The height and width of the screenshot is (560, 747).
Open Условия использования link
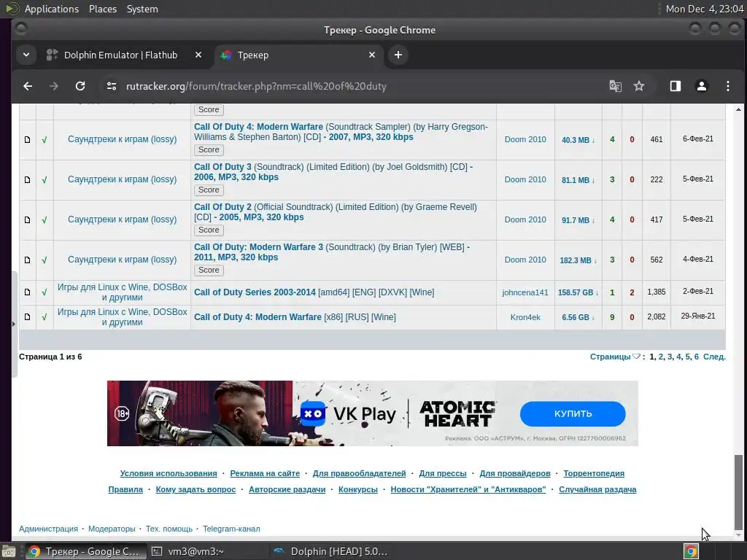coord(169,473)
